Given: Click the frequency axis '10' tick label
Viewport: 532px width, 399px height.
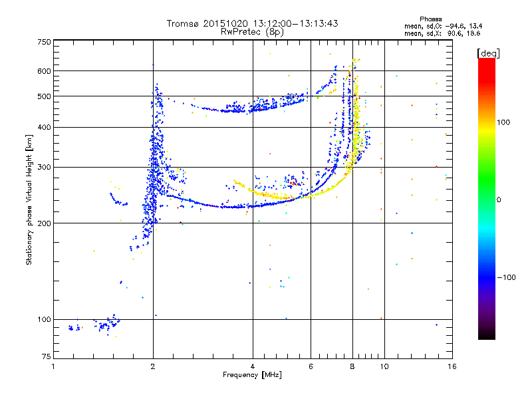Looking at the screenshot, I should (x=384, y=366).
